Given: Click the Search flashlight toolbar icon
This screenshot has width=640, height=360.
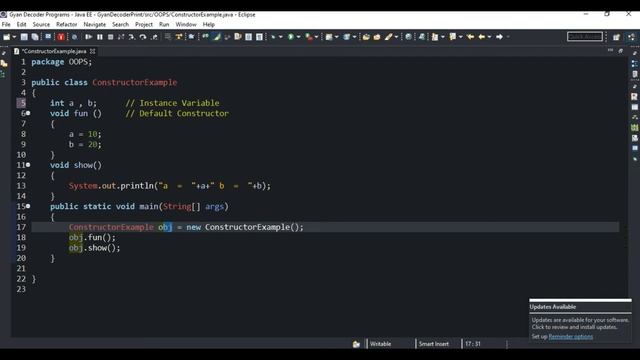Looking at the screenshot, I should [x=388, y=37].
